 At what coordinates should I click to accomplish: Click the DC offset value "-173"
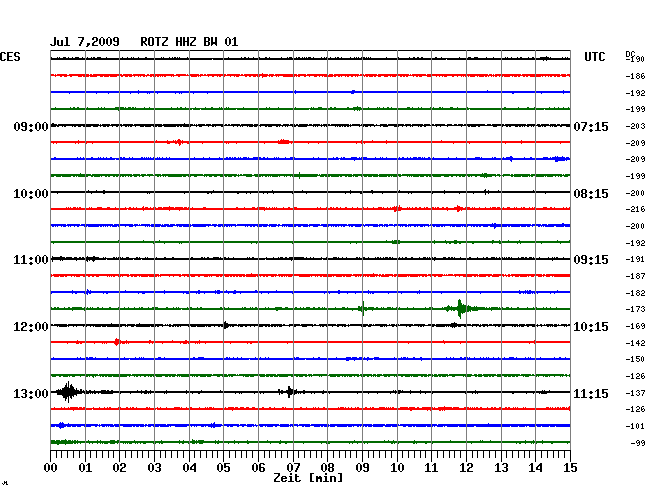coord(635,309)
